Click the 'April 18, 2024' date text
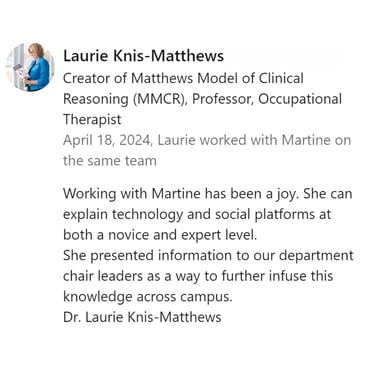 [x=108, y=140]
